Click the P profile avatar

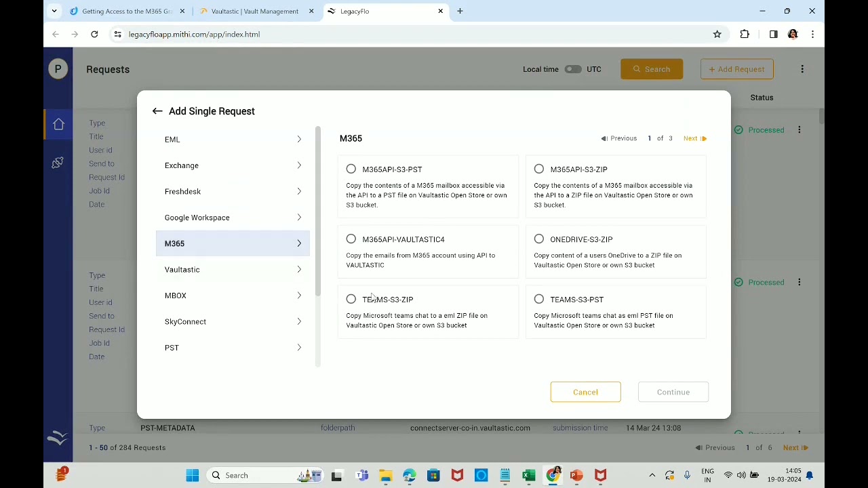pos(58,69)
